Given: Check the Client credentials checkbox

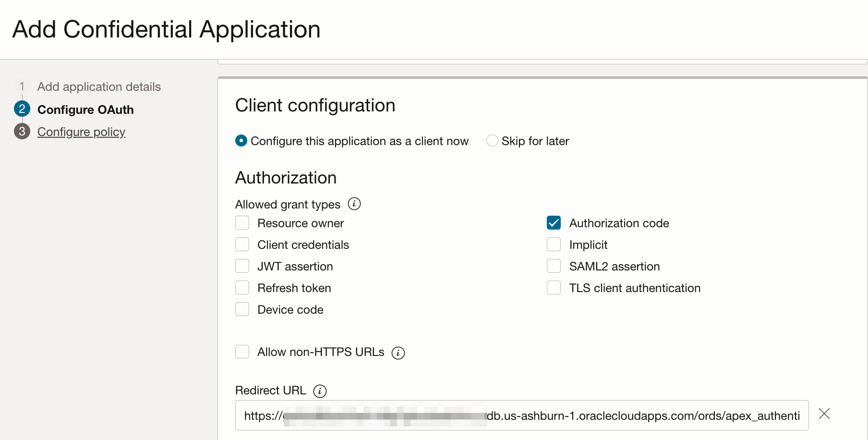Looking at the screenshot, I should tap(242, 244).
